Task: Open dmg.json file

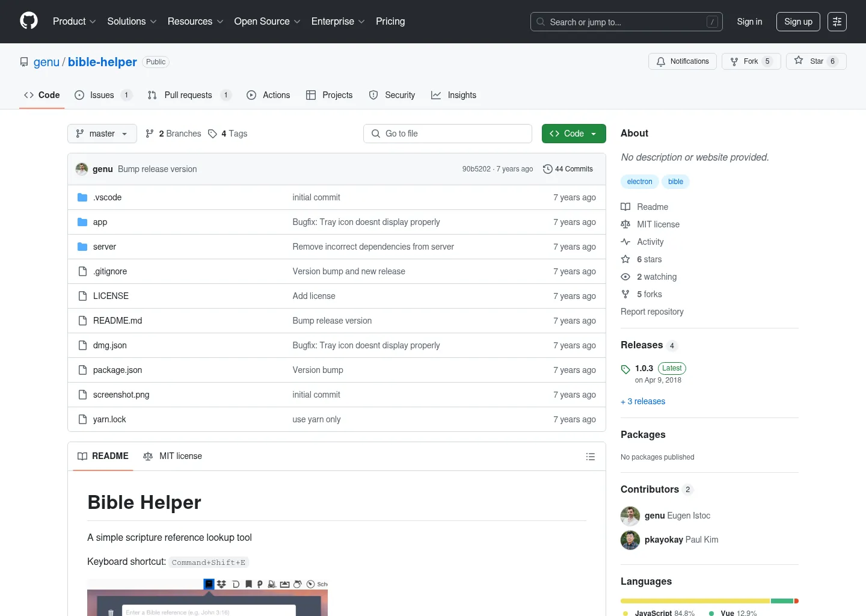Action: coord(109,345)
